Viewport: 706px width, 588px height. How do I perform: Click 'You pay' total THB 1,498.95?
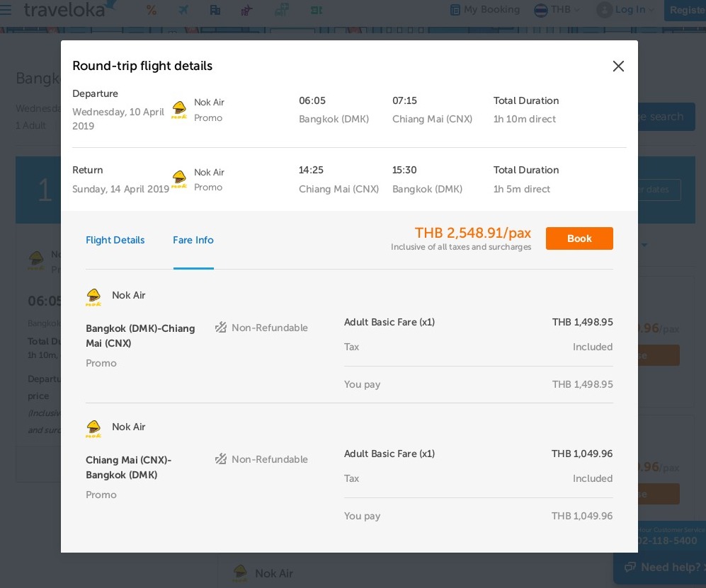tap(582, 384)
